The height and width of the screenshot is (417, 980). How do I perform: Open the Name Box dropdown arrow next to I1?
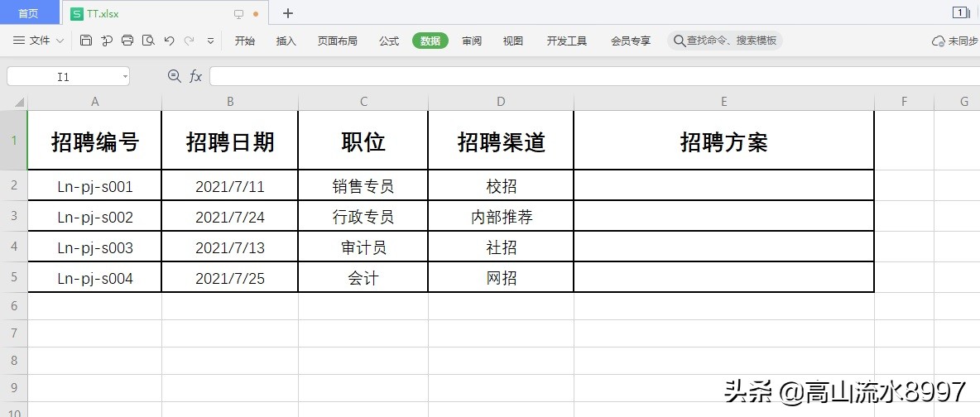(x=125, y=77)
